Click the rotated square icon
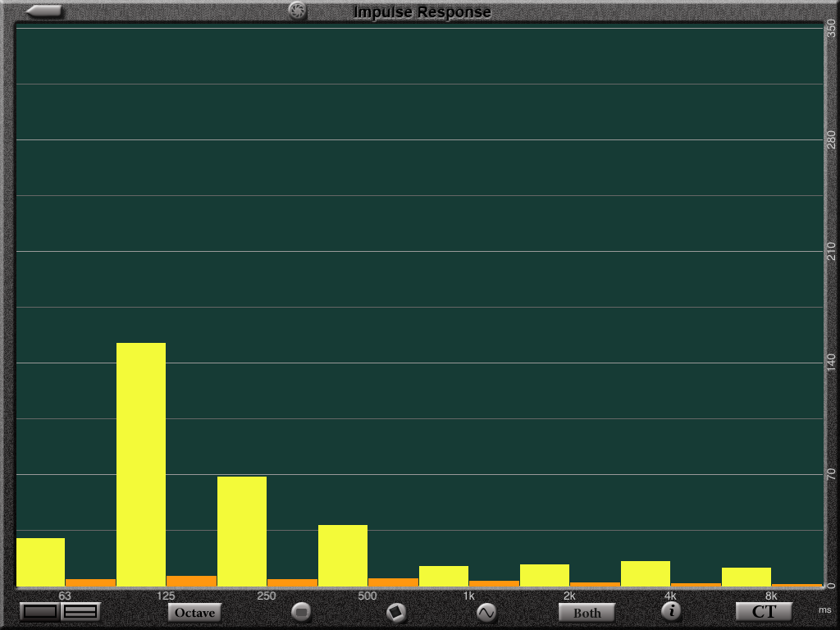The width and height of the screenshot is (840, 630). 396,612
